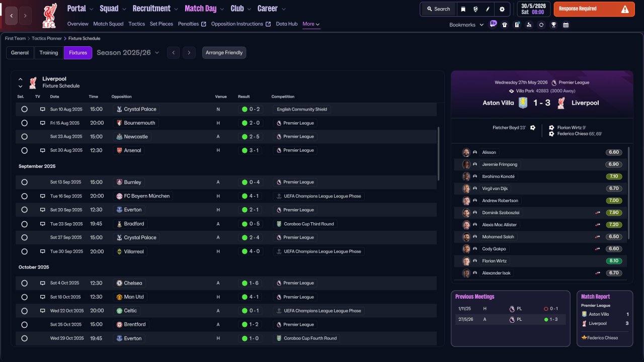Click Liverpool crest beside 1 - 3 score

pos(561,103)
